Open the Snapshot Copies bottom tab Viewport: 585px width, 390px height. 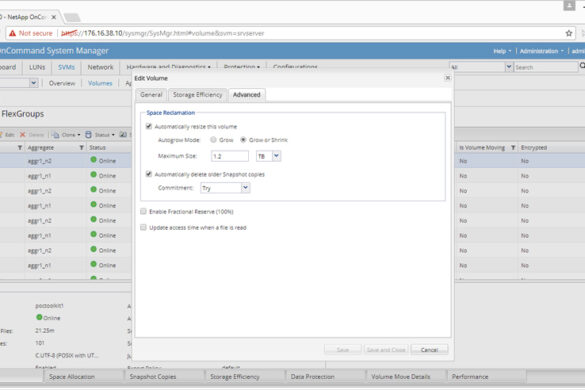click(x=164, y=377)
